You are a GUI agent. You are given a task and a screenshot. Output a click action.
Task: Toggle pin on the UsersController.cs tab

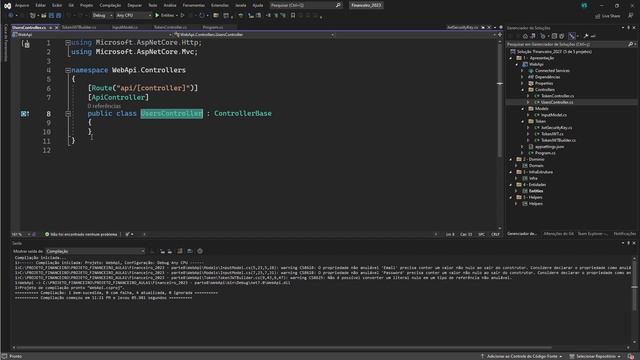51,27
